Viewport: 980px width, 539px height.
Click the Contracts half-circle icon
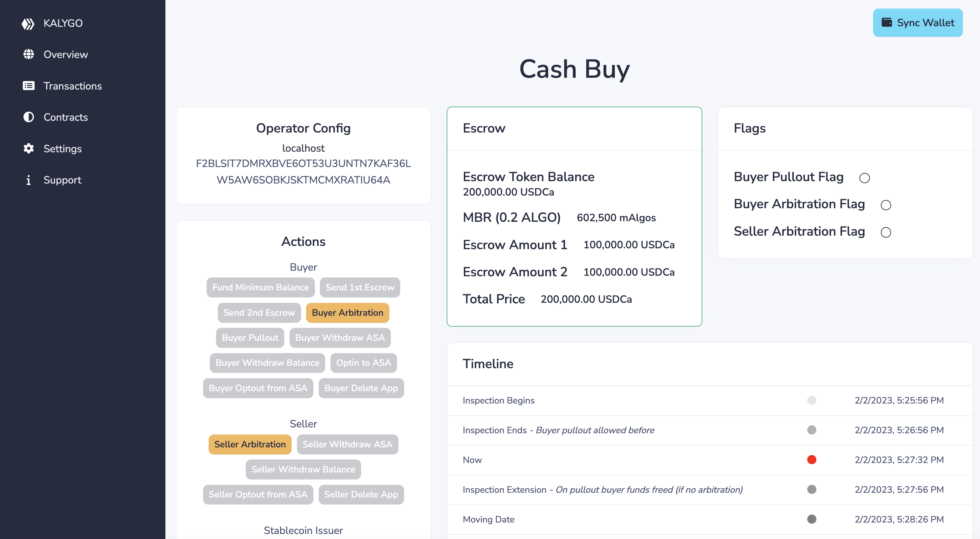click(29, 117)
